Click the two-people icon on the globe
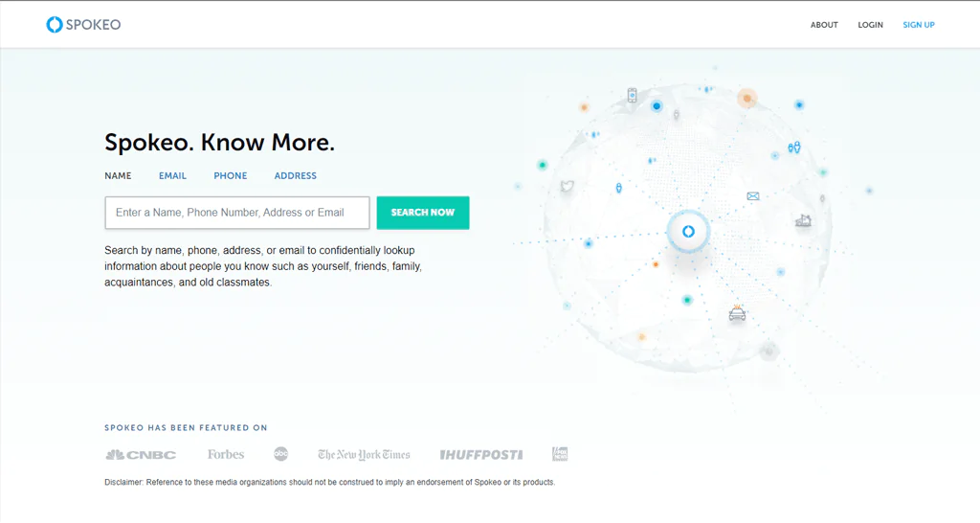Screen dimensions: 980x523 click(793, 148)
